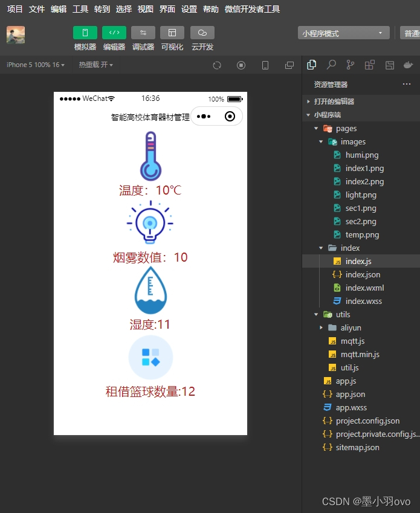The image size is (420, 513).
Task: Open 资源管理器 more actions ellipsis
Action: (407, 84)
